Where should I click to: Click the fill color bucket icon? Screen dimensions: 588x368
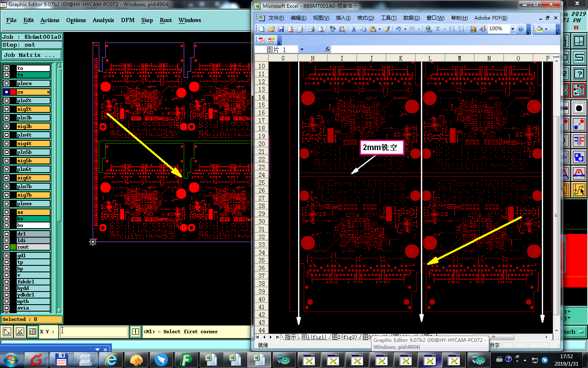click(x=539, y=29)
